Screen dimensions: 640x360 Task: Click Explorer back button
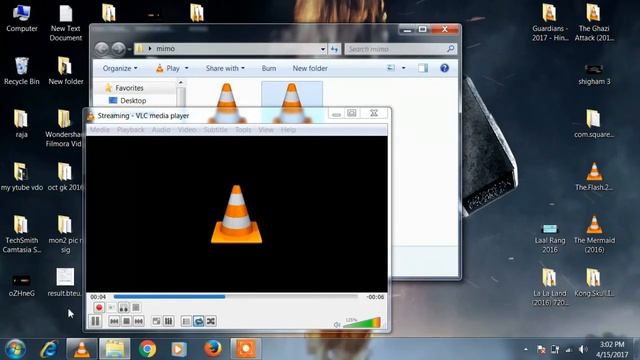(x=102, y=49)
